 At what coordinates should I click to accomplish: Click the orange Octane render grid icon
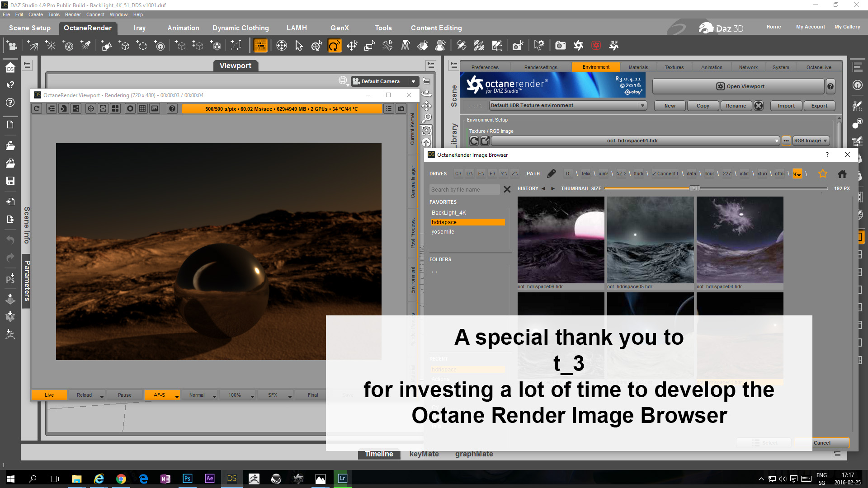pos(260,45)
